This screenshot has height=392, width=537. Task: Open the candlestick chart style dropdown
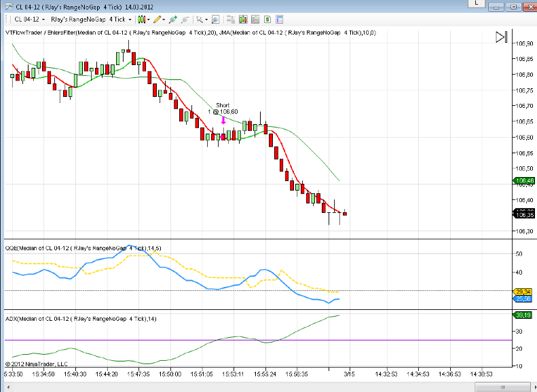click(x=143, y=20)
